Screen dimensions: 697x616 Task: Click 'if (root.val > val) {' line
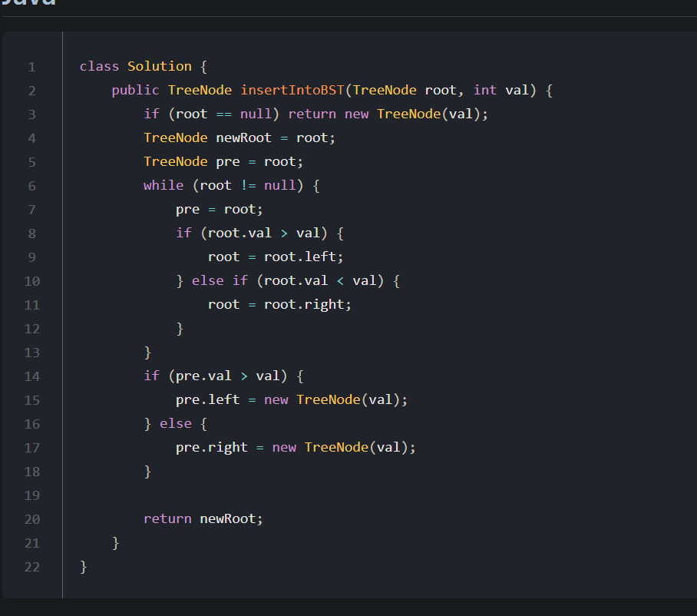pyautogui.click(x=259, y=233)
